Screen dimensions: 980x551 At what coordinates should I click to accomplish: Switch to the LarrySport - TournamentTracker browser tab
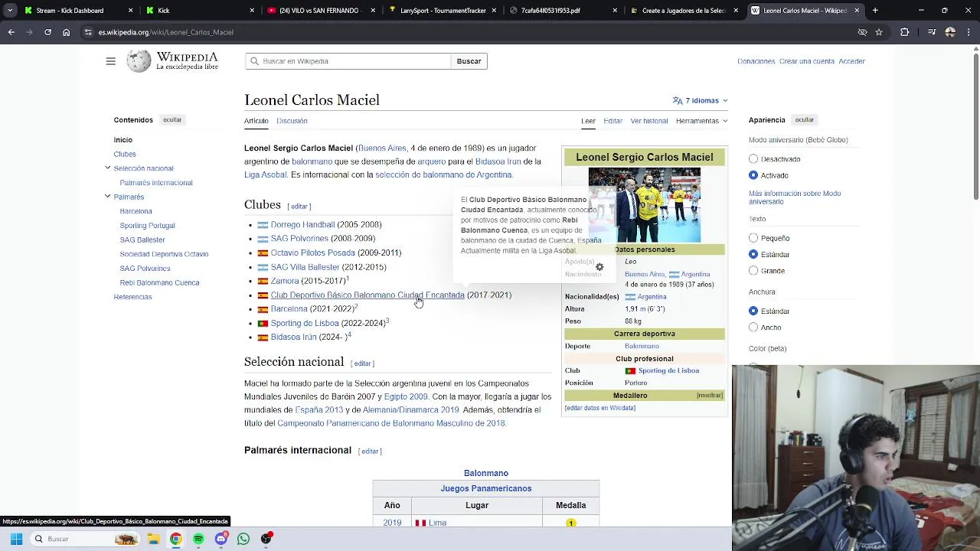[442, 11]
